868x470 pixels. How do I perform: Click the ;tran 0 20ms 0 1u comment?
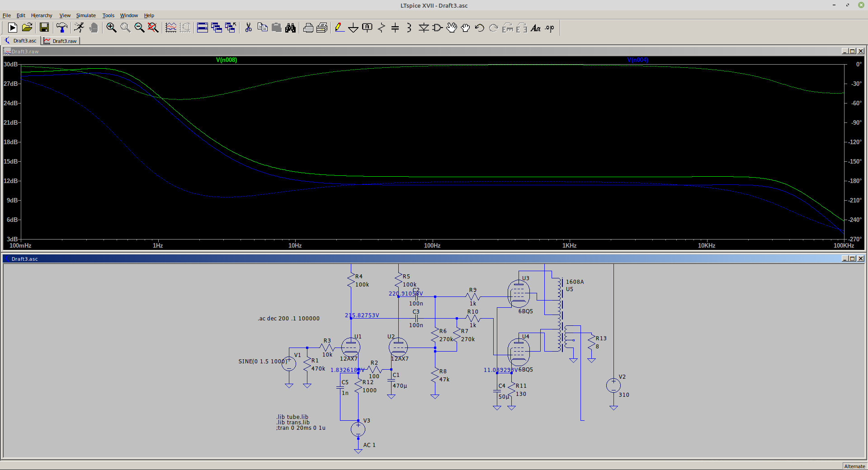point(301,428)
